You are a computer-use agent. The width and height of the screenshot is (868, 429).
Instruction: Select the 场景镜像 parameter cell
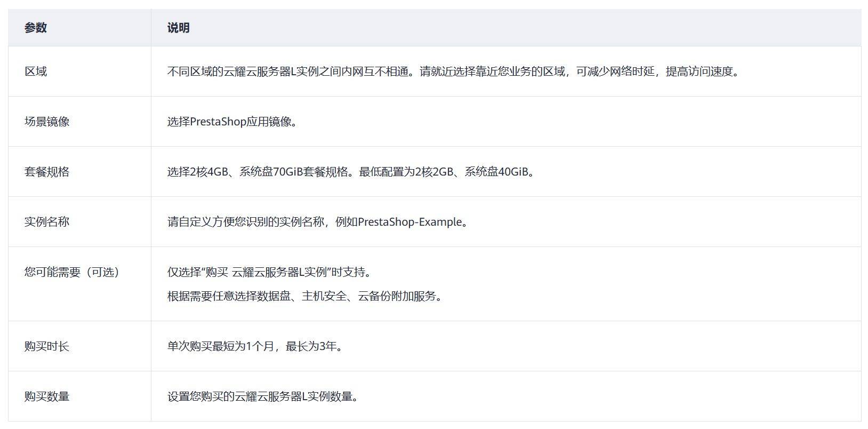point(79,122)
